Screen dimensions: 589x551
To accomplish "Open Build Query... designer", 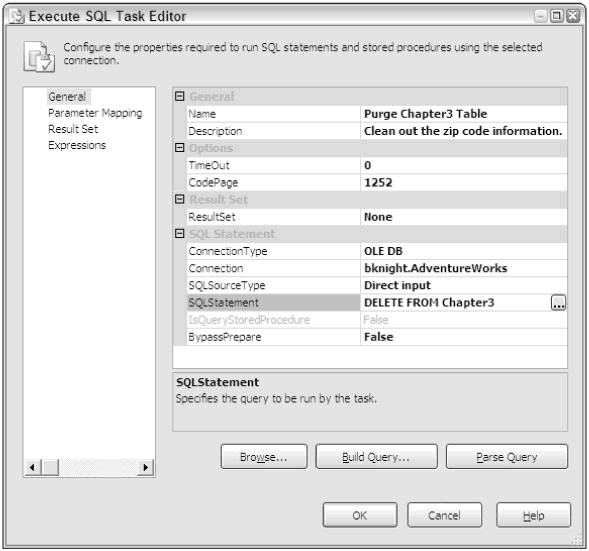I will [x=376, y=457].
